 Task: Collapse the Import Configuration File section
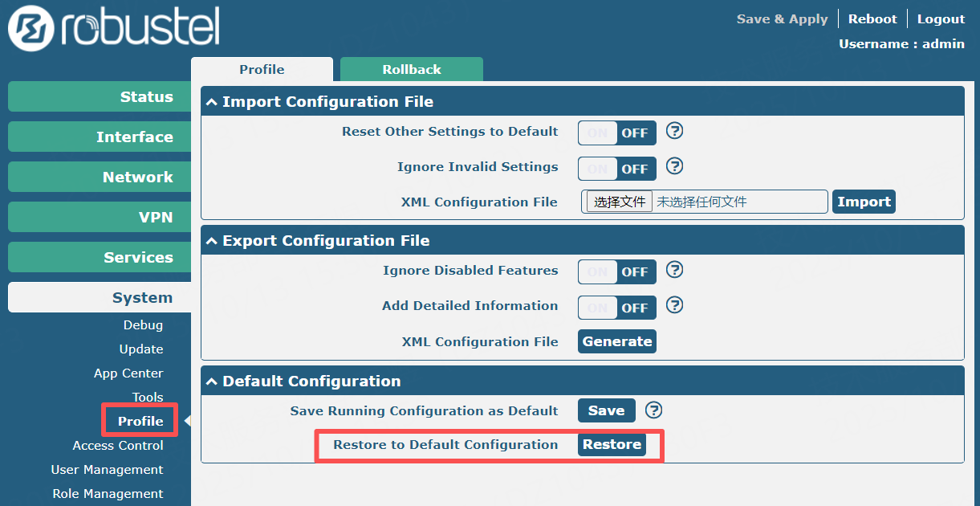point(212,102)
